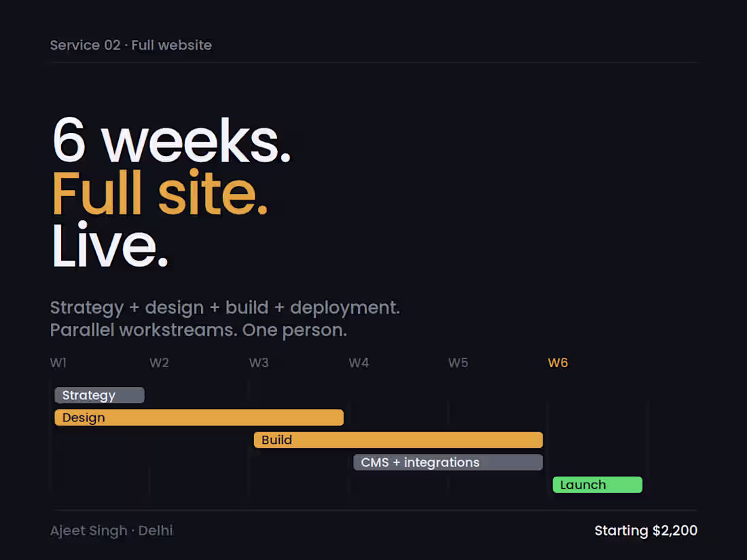747x560 pixels.
Task: Click the W2 week label
Action: 159,363
